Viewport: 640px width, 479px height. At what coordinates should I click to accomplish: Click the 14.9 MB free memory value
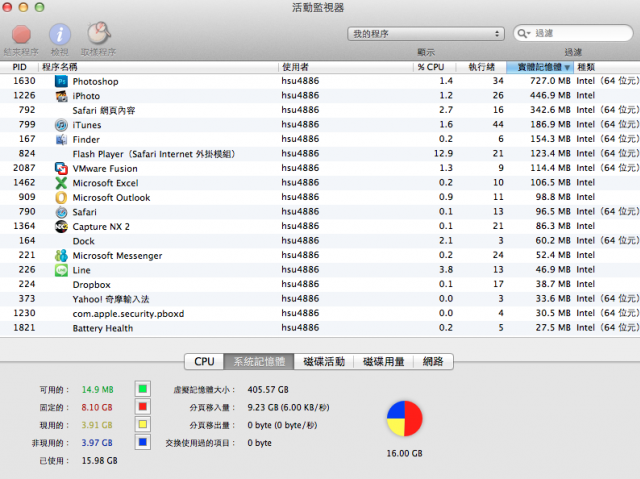pyautogui.click(x=98, y=390)
